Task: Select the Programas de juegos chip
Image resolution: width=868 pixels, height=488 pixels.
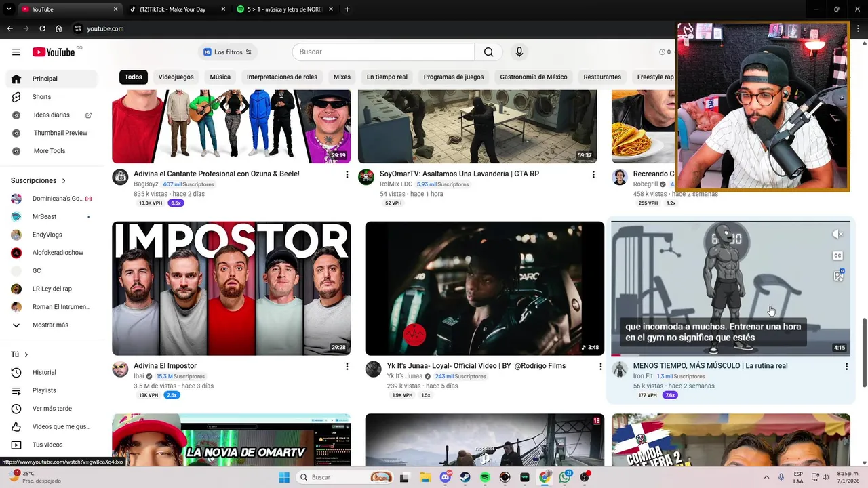Action: (454, 77)
